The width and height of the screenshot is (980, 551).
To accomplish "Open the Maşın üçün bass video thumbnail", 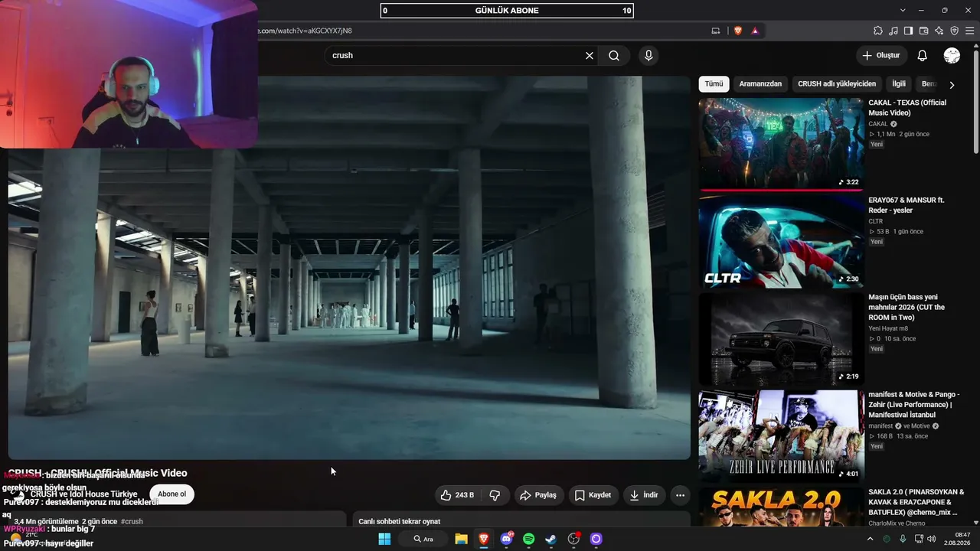I will pos(781,339).
